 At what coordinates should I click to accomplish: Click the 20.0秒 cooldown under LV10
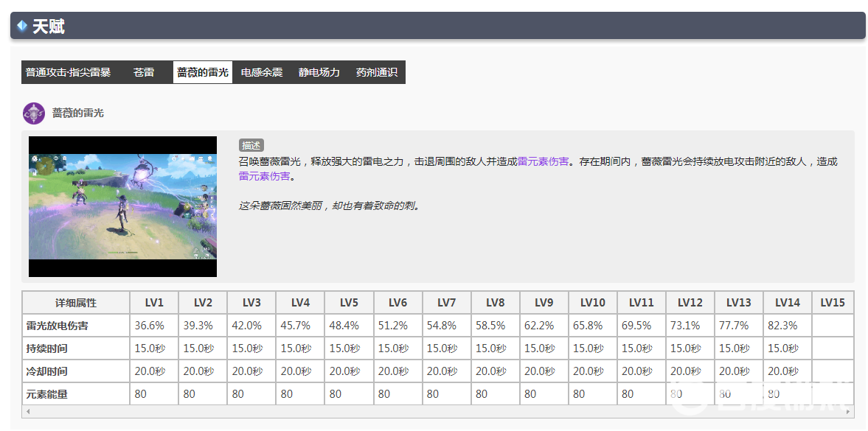(x=588, y=371)
